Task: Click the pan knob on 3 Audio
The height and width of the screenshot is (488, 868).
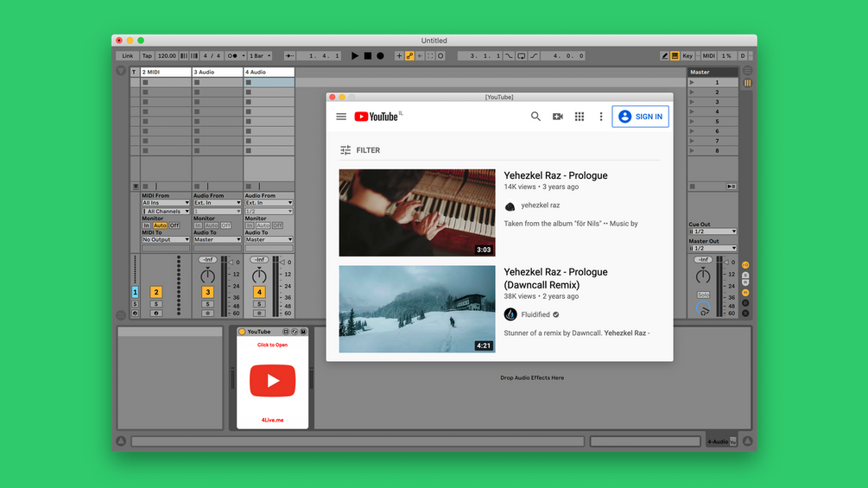Action: 207,275
